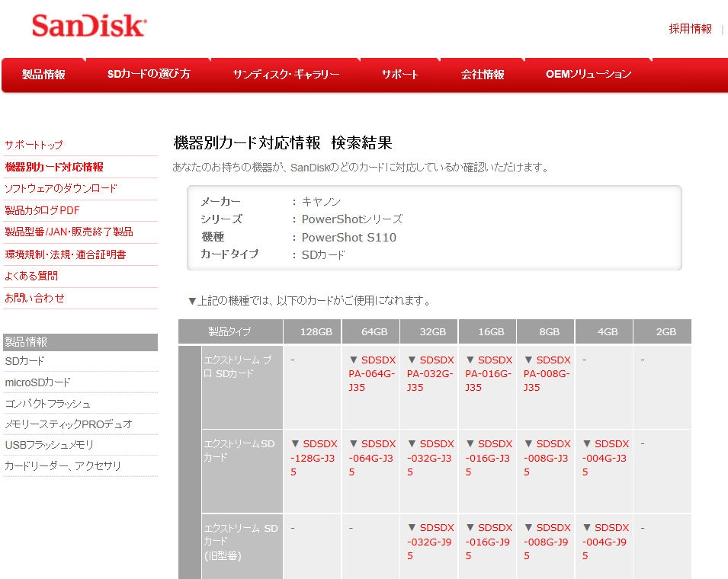Viewport: 728px width, 579px height.
Task: Open コンパクトフラッシュ product category
Action: (x=47, y=404)
